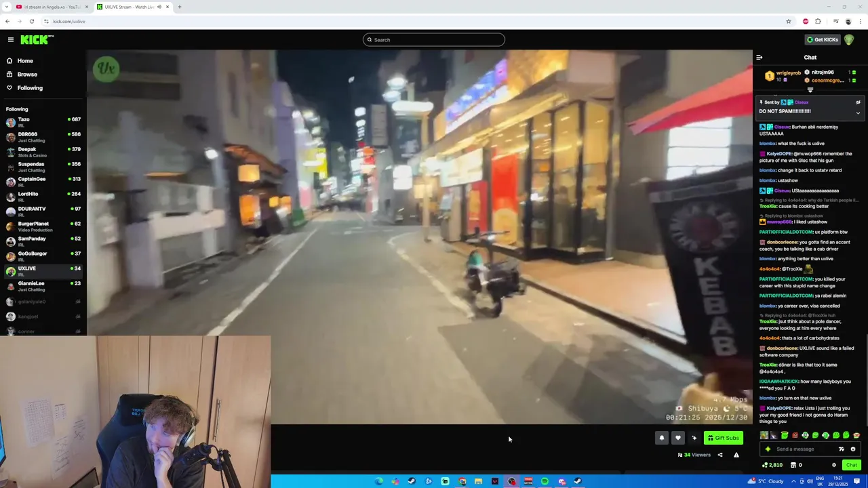Open SamPanday channel in following list

(43, 241)
